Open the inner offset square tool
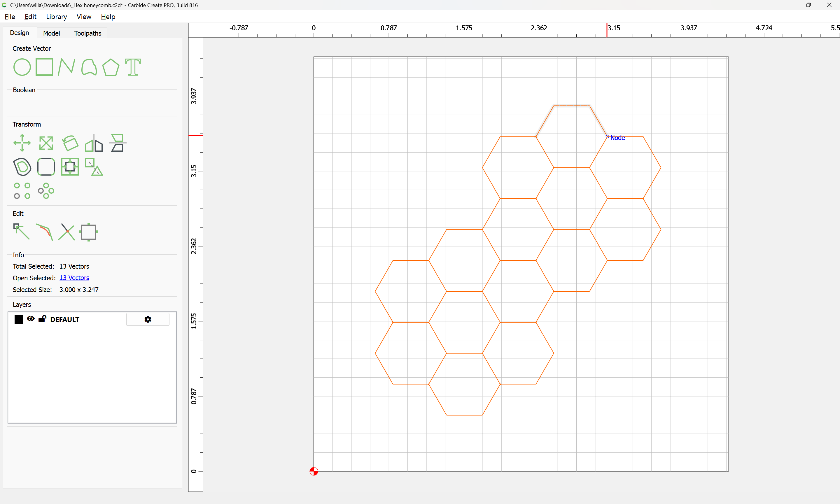This screenshot has width=840, height=504. (x=70, y=167)
